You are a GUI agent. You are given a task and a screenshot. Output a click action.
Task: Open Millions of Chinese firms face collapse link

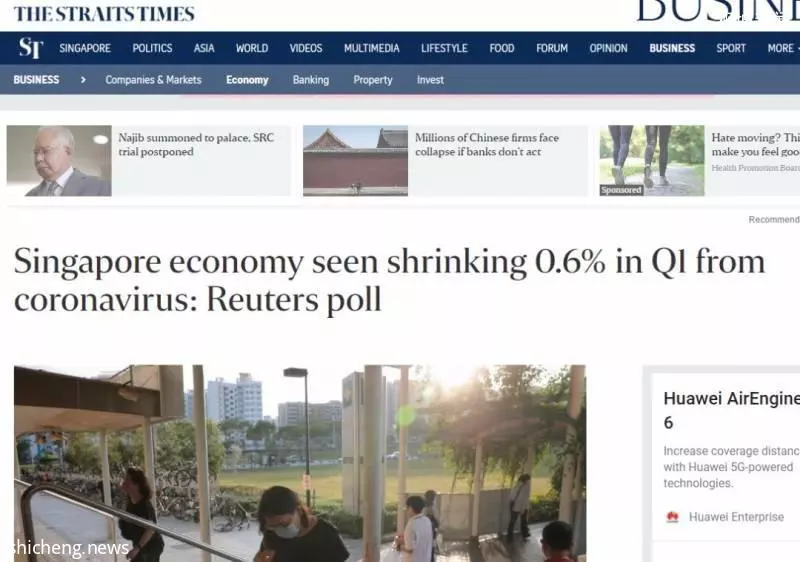point(487,145)
